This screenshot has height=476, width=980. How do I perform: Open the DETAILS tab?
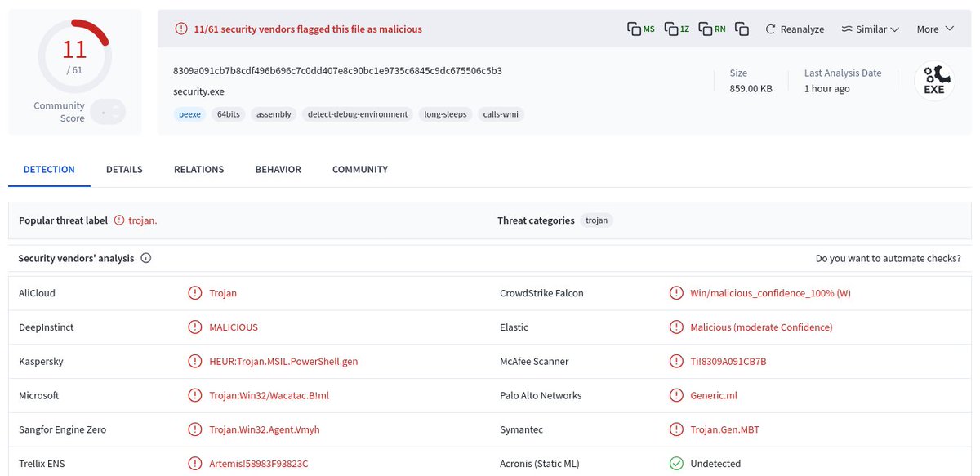pyautogui.click(x=124, y=169)
